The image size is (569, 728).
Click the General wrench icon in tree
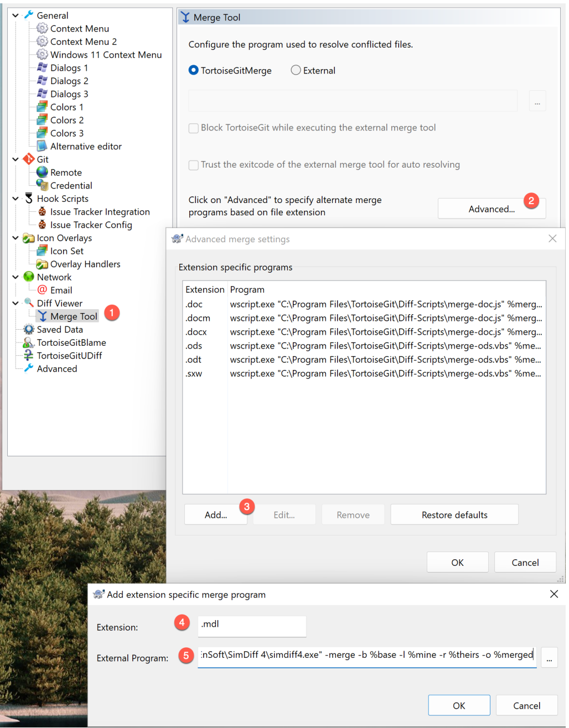(29, 15)
